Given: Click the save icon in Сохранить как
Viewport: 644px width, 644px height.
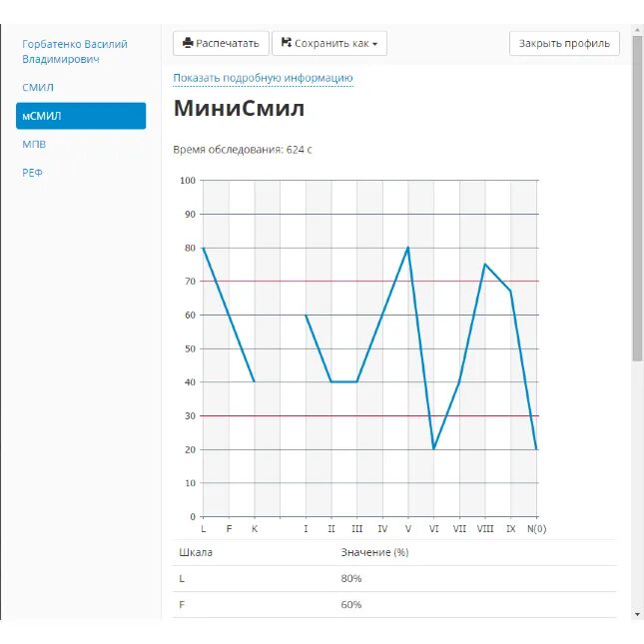Looking at the screenshot, I should 287,43.
